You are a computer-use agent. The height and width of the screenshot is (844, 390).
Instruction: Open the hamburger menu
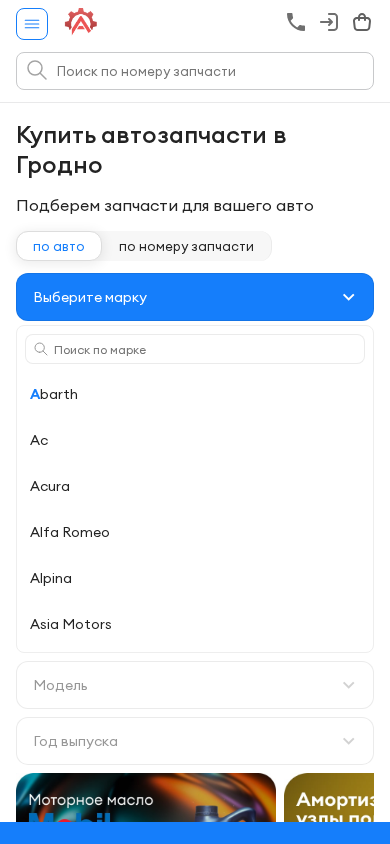[x=32, y=24]
